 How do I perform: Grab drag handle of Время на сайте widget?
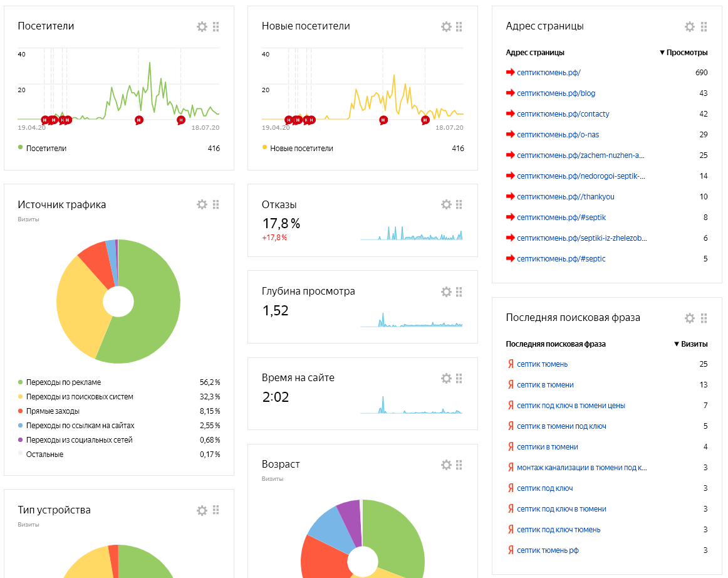[459, 378]
